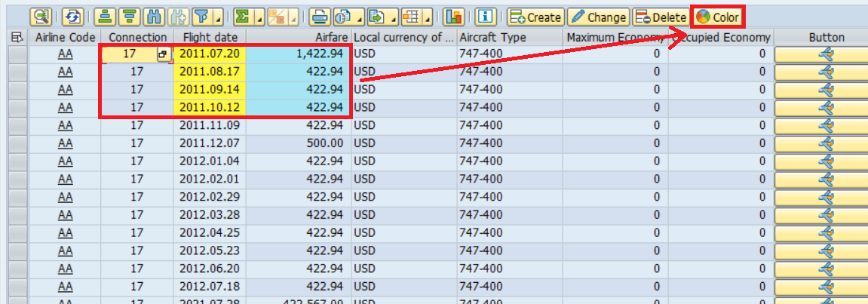868x304 pixels.
Task: Select the Button column header
Action: click(x=821, y=38)
